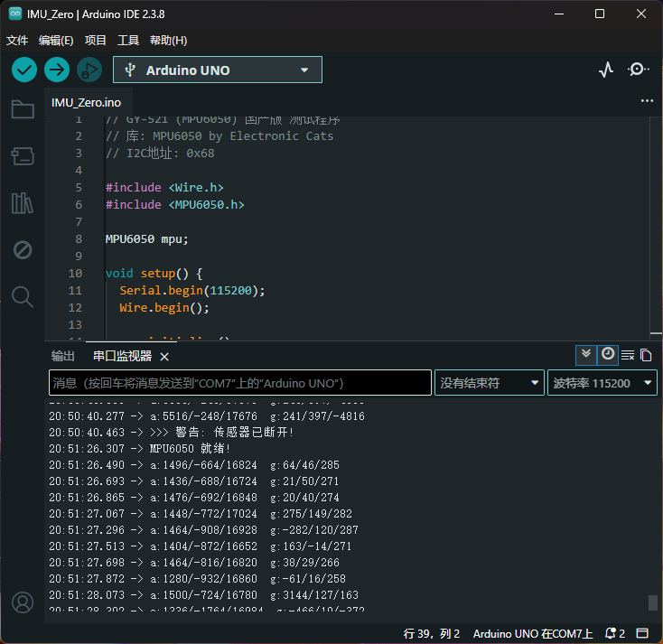Click the user account profile icon
Viewport: 663px width, 644px height.
click(x=23, y=602)
